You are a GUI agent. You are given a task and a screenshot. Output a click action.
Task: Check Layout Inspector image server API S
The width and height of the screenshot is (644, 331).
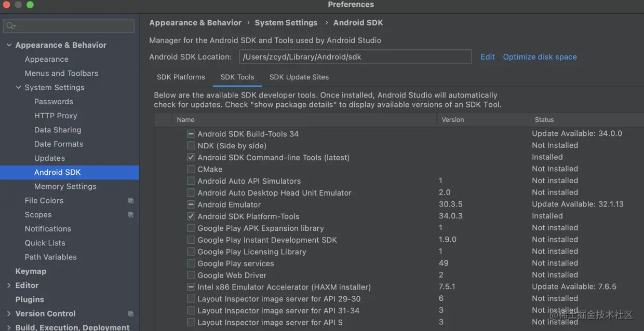click(x=191, y=323)
